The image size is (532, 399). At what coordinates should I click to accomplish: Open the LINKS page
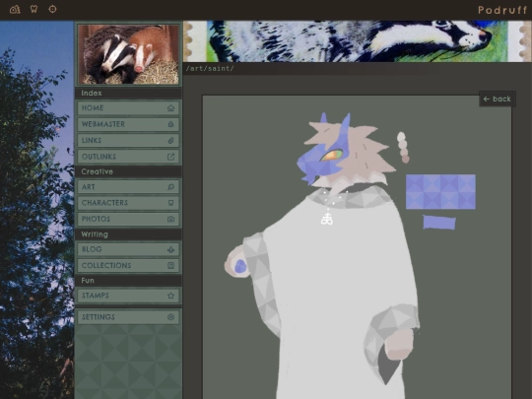pos(128,141)
